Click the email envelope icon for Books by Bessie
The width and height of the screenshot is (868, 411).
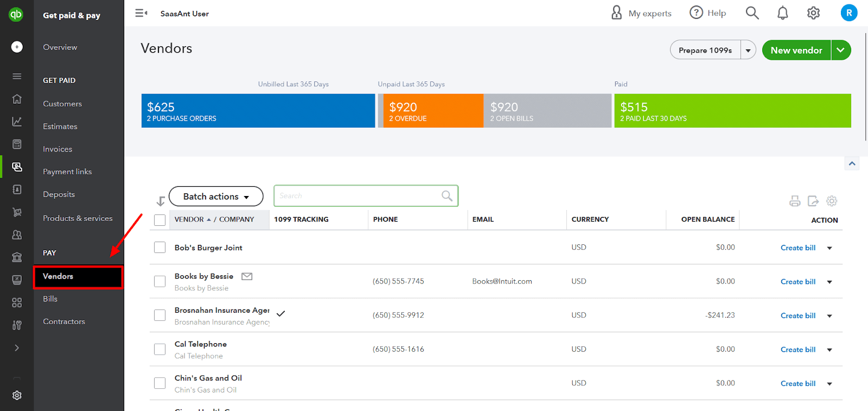[x=247, y=276]
